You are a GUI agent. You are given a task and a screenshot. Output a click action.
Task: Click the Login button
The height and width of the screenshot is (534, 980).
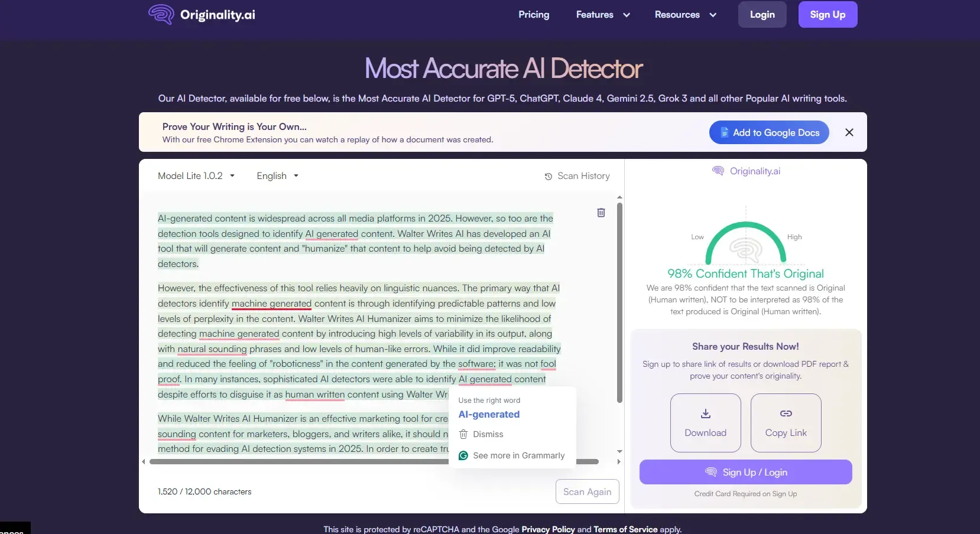762,15
